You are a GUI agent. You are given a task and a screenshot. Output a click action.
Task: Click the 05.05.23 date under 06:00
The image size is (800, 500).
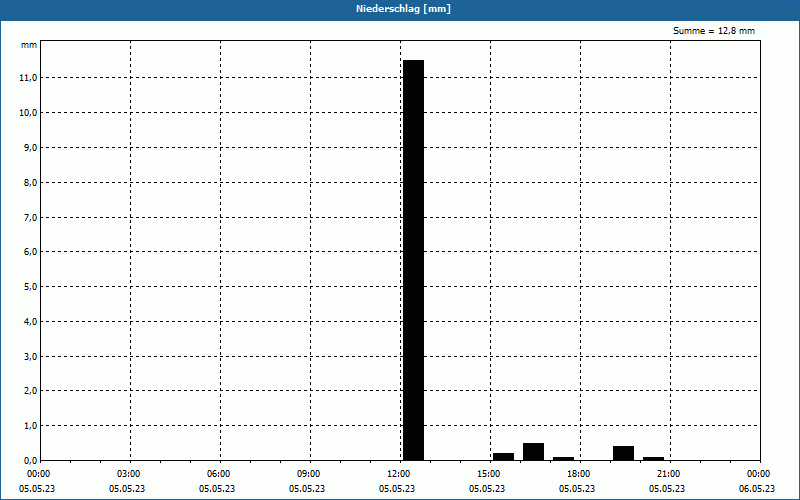[217, 488]
